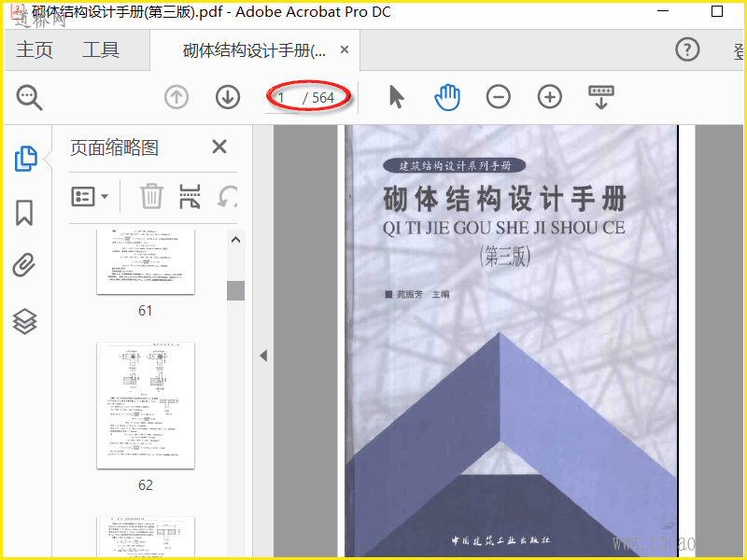The width and height of the screenshot is (747, 560).
Task: Zoom in with the plus button
Action: (x=550, y=97)
